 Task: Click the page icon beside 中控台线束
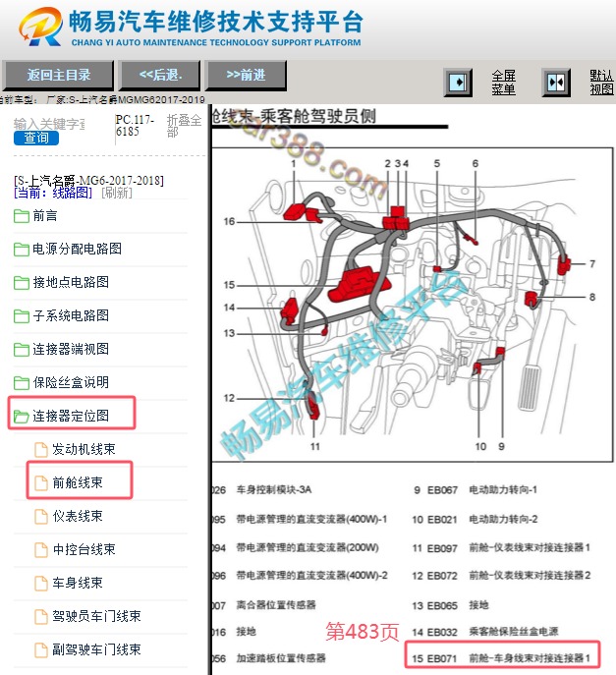(x=41, y=550)
